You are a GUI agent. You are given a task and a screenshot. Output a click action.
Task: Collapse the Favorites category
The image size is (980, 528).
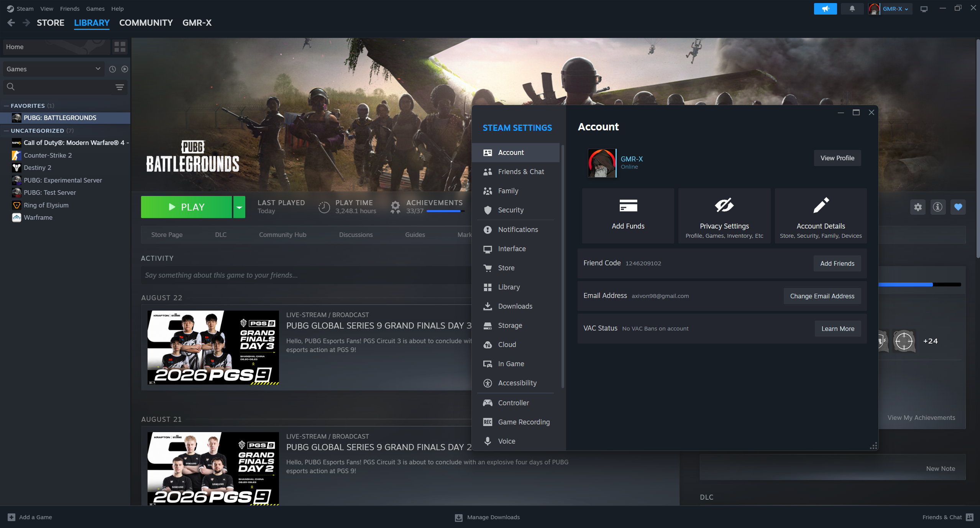click(6, 106)
